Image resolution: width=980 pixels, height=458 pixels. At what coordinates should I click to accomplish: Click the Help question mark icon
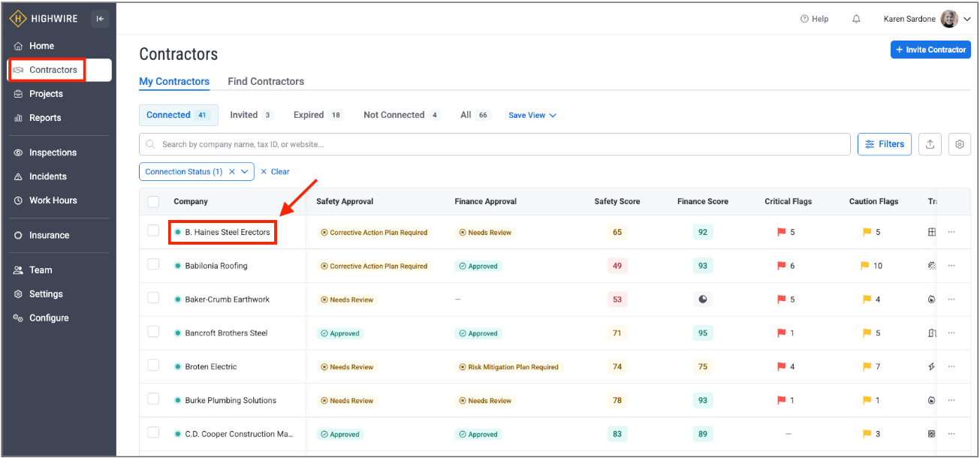point(804,19)
